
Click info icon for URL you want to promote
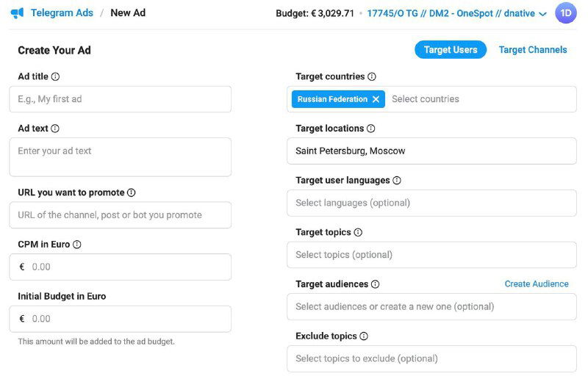coord(132,192)
